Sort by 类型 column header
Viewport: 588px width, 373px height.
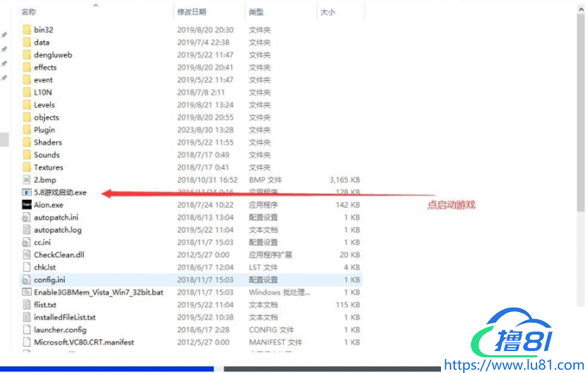pyautogui.click(x=257, y=12)
